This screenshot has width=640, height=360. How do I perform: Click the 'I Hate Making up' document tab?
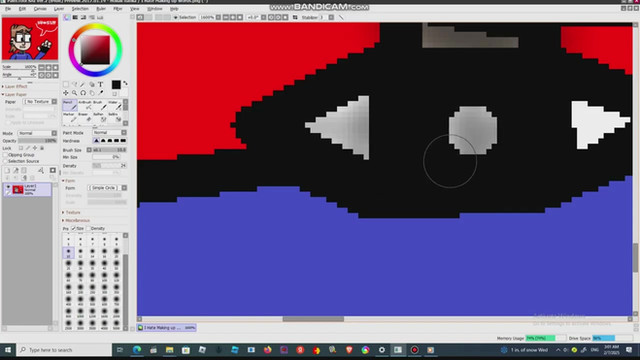coord(167,328)
